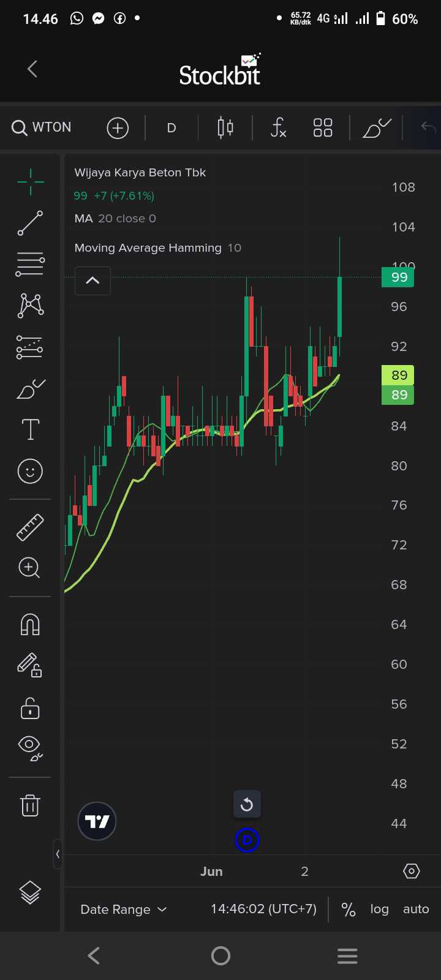The image size is (441, 980).
Task: Tap the Android recent apps button
Action: click(347, 956)
